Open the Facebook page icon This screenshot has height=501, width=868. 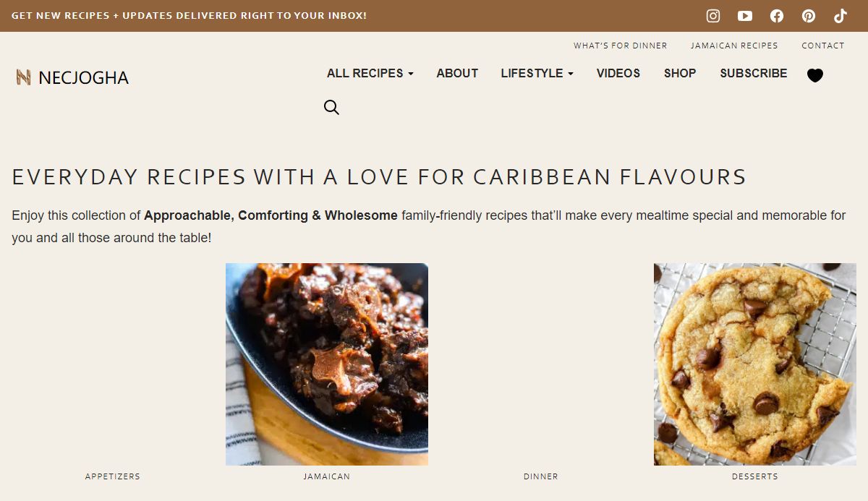777,16
